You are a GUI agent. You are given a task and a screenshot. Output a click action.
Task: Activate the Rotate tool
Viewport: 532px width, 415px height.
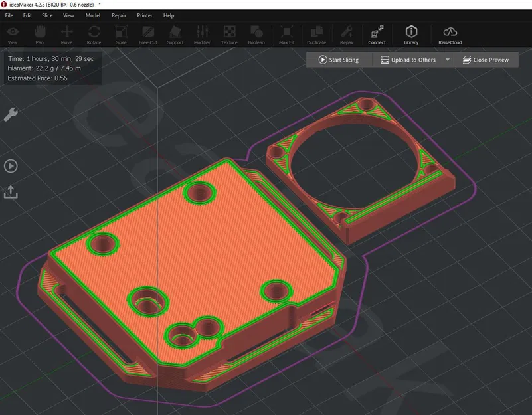94,35
